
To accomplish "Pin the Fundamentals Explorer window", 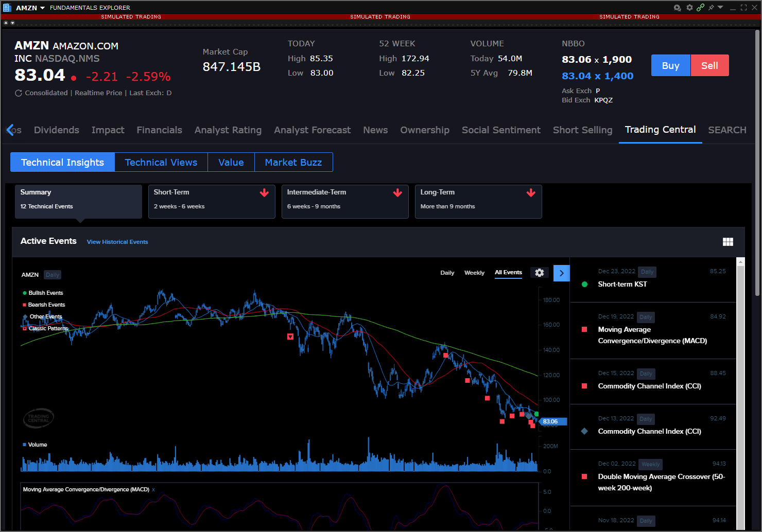I will [711, 8].
